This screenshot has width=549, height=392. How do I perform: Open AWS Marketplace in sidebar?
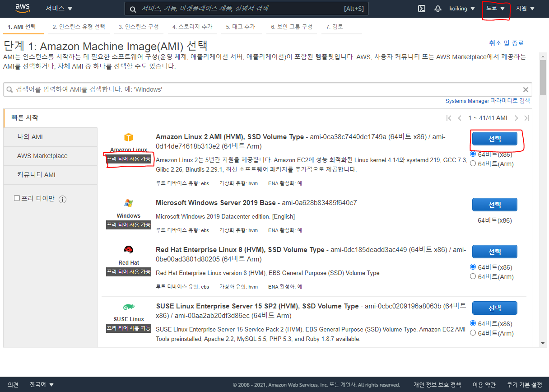pyautogui.click(x=50, y=156)
